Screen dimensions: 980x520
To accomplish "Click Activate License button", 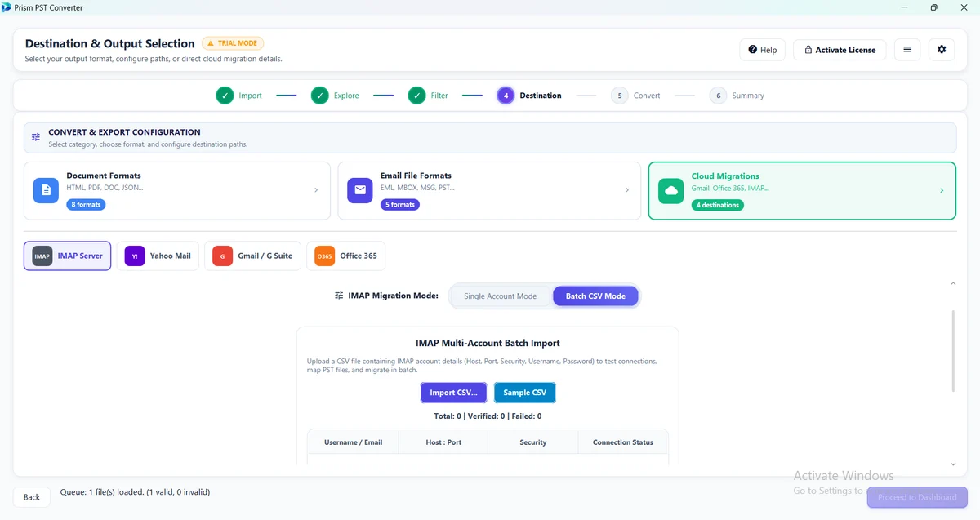I will (x=840, y=50).
